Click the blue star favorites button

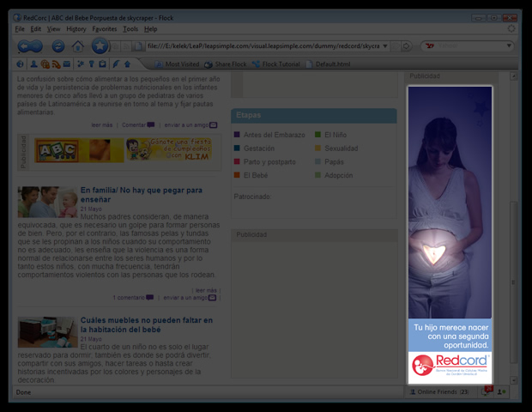100,46
